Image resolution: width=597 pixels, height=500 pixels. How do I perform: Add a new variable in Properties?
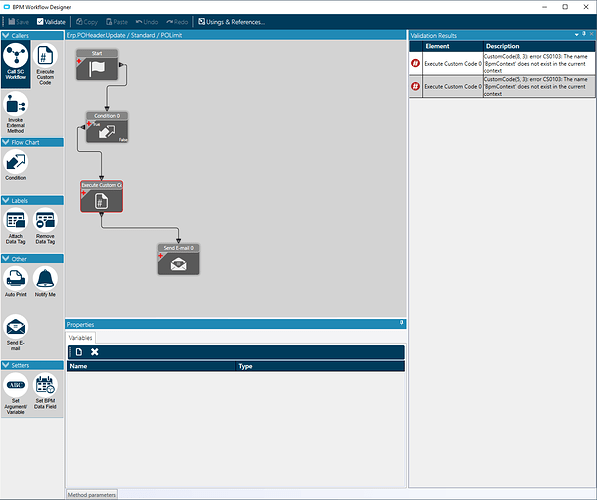coord(79,352)
